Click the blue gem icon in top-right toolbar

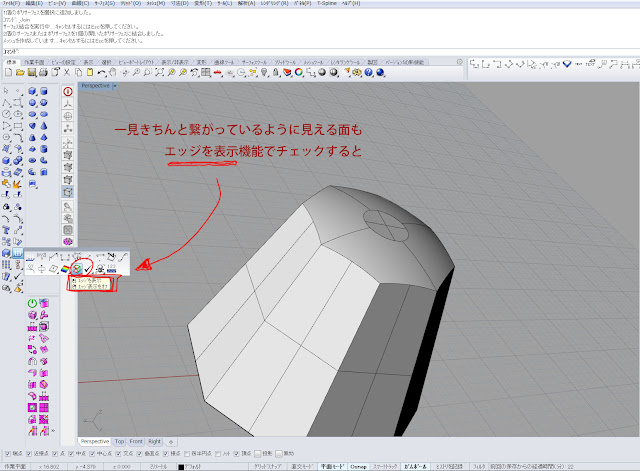click(x=567, y=64)
